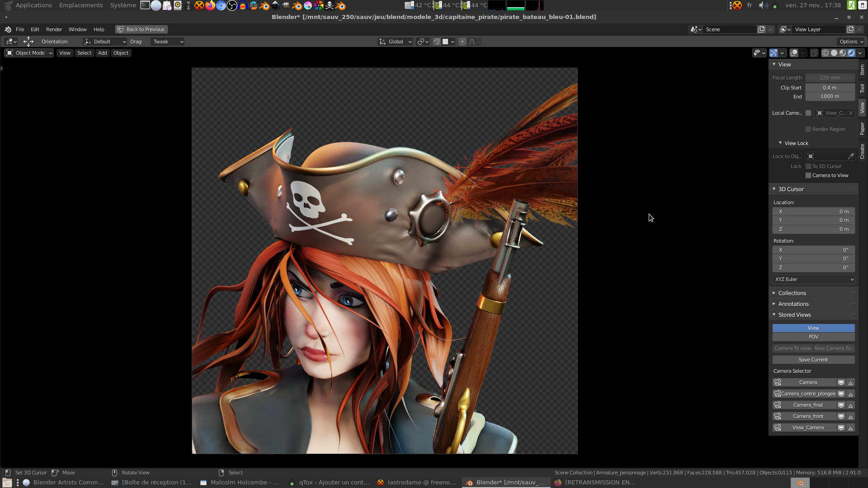Open the File menu
This screenshot has height=488, width=868.
(x=20, y=29)
